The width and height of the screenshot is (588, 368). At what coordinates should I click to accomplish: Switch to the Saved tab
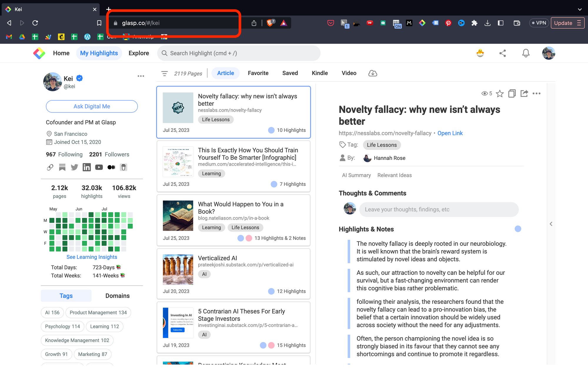290,73
